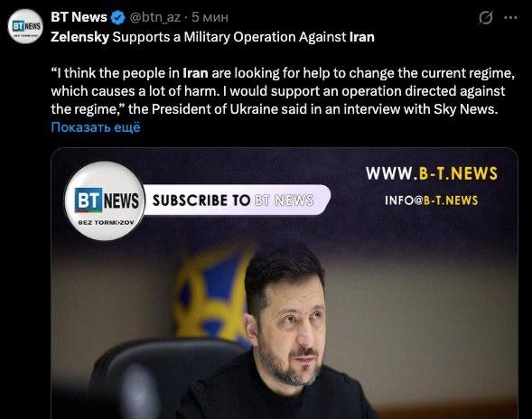Click INFO@B-T.NEWS email in image

pos(431,200)
